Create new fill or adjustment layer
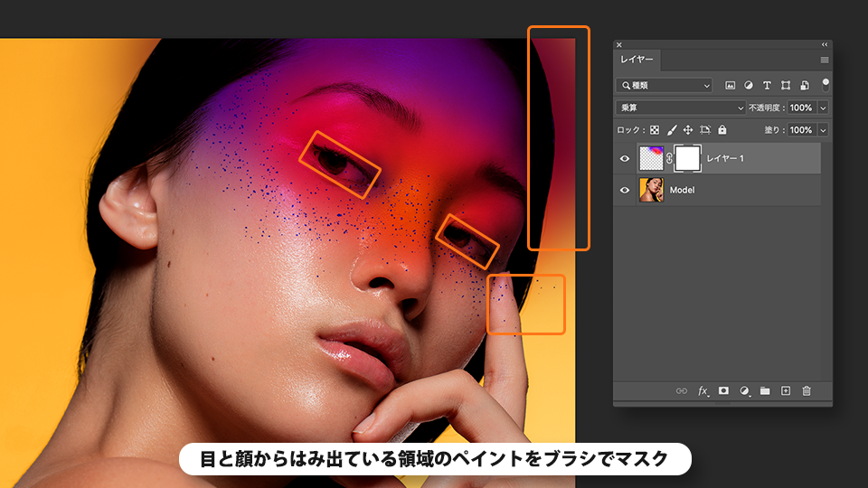This screenshot has width=868, height=488. (x=744, y=390)
